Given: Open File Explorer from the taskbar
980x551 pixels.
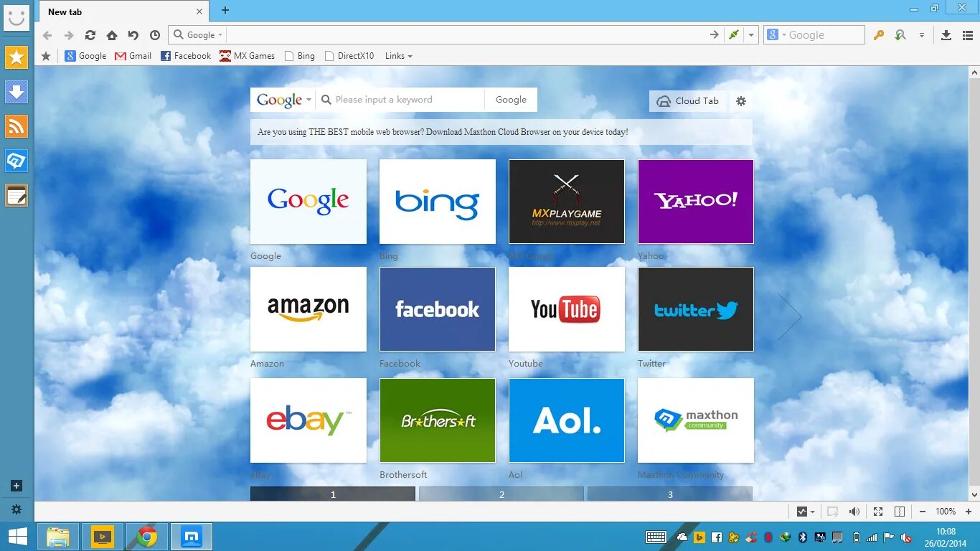Looking at the screenshot, I should tap(58, 537).
